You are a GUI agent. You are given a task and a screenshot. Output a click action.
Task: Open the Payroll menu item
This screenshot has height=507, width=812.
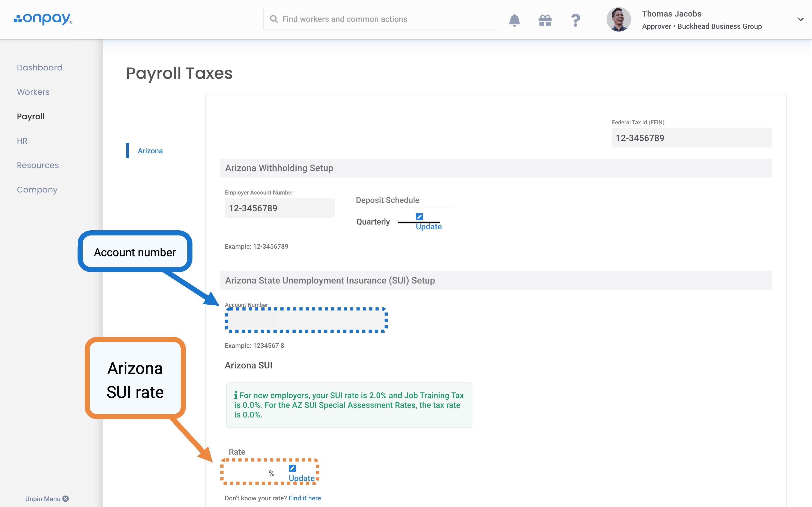pyautogui.click(x=31, y=116)
